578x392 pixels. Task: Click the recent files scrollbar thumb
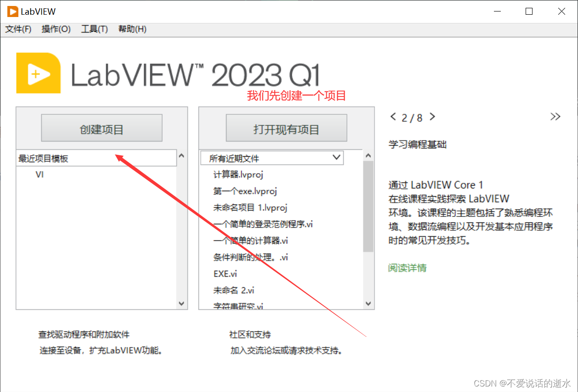click(368, 206)
